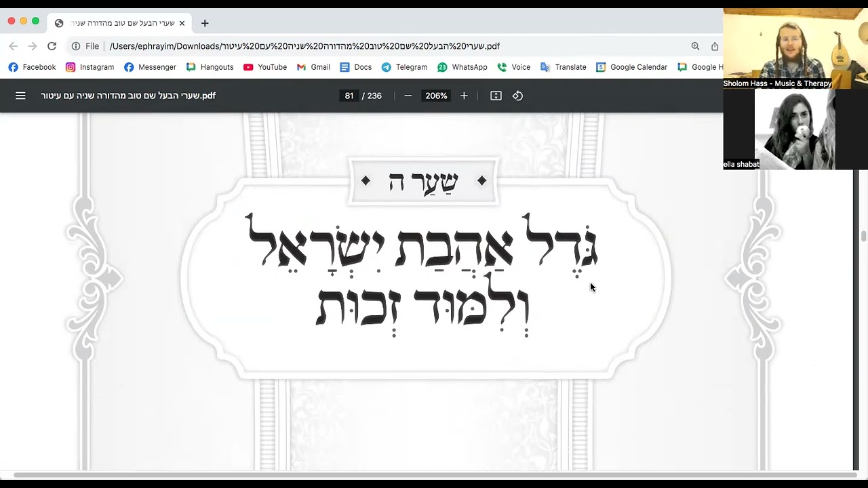Go back in browser history

pyautogui.click(x=14, y=46)
